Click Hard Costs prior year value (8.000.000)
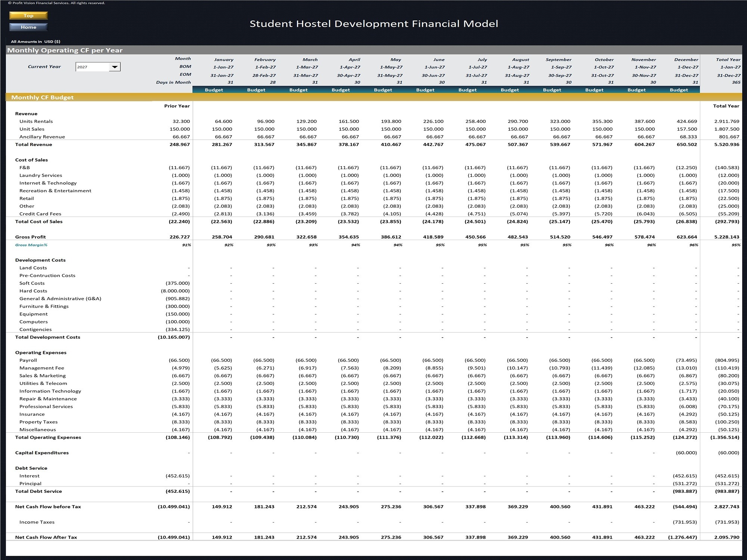747x560 pixels. coord(175,291)
